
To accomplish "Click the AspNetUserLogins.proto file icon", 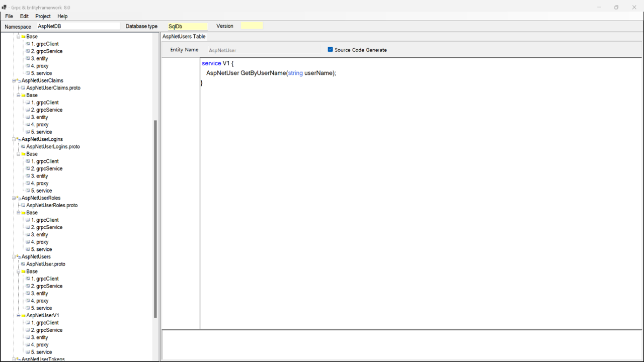I will pos(23,147).
